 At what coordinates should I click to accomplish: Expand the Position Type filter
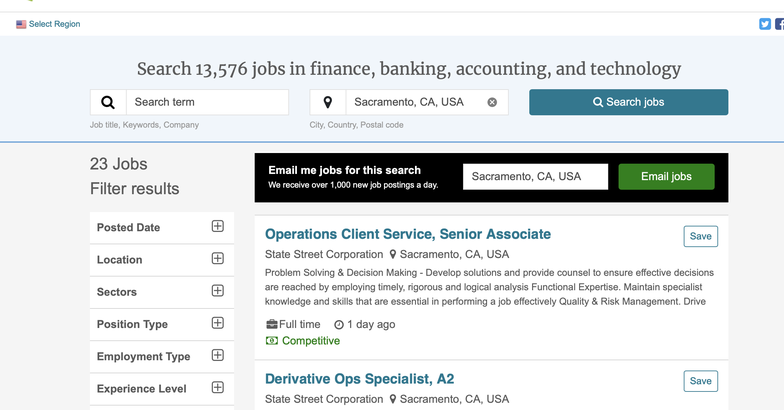click(x=218, y=323)
